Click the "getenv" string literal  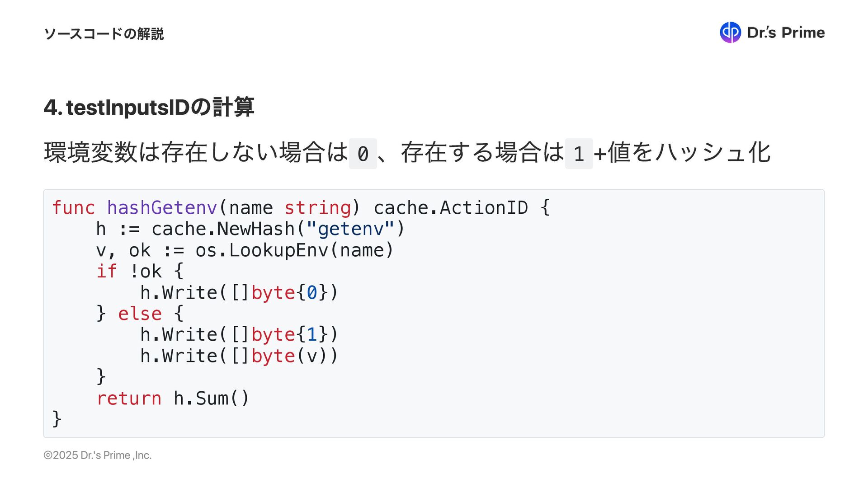click(350, 229)
